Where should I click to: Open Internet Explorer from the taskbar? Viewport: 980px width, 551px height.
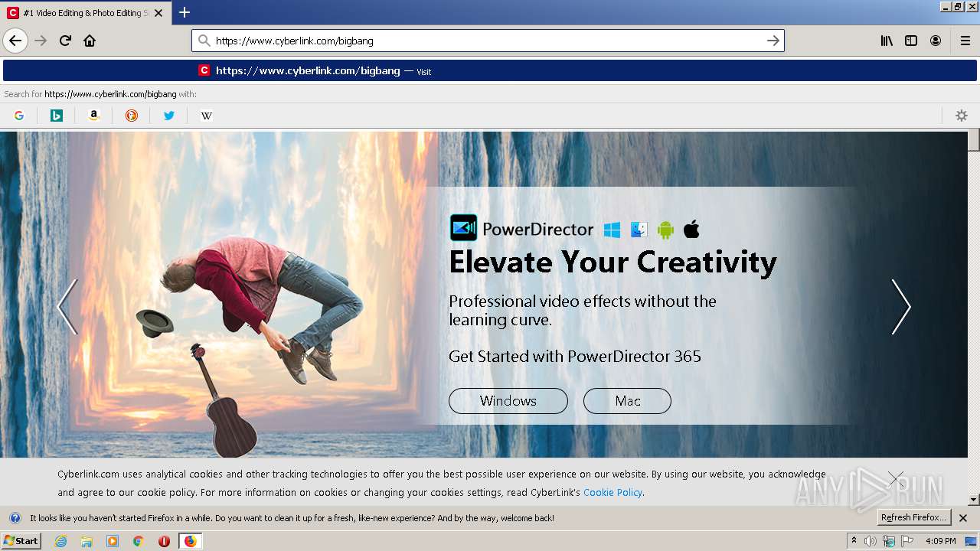(x=61, y=541)
